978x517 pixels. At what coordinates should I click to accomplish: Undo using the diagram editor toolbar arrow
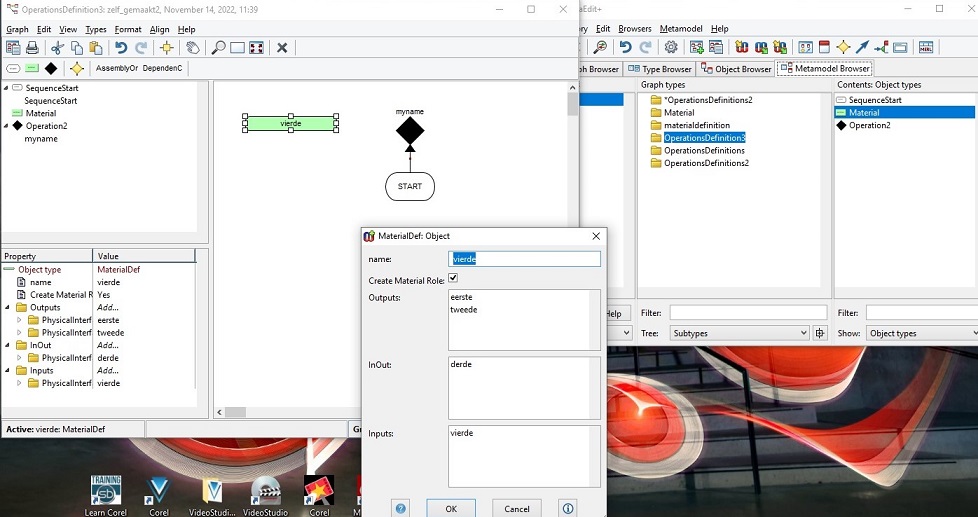click(121, 48)
